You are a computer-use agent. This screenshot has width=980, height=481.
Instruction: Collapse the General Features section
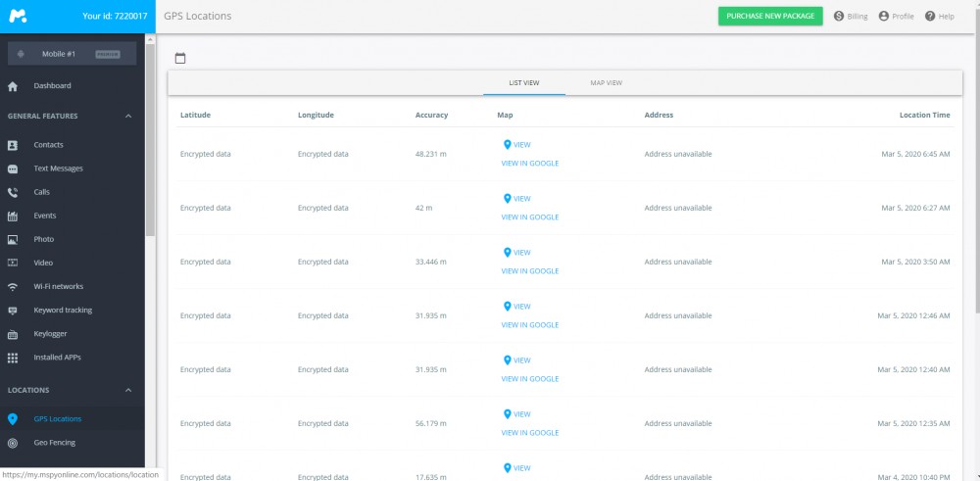click(128, 117)
